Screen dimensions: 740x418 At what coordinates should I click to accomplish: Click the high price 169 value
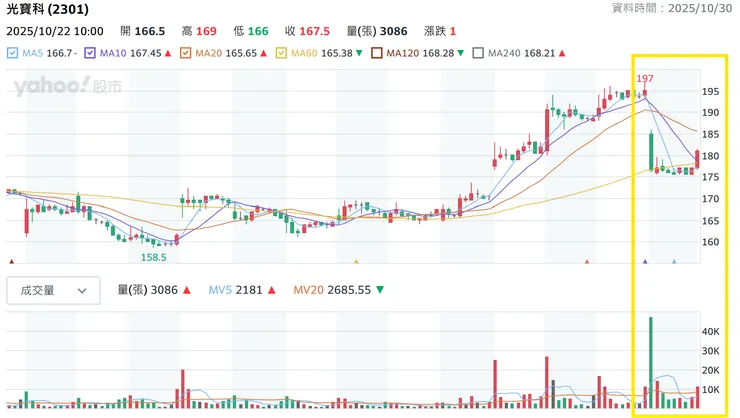pyautogui.click(x=206, y=32)
